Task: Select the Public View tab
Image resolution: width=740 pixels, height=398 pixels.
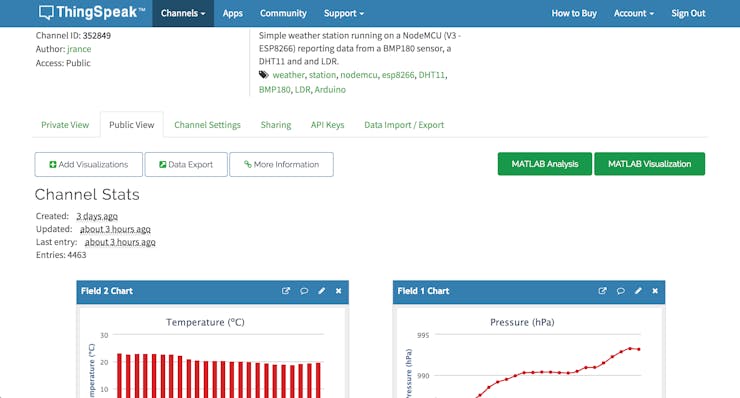Action: tap(132, 125)
